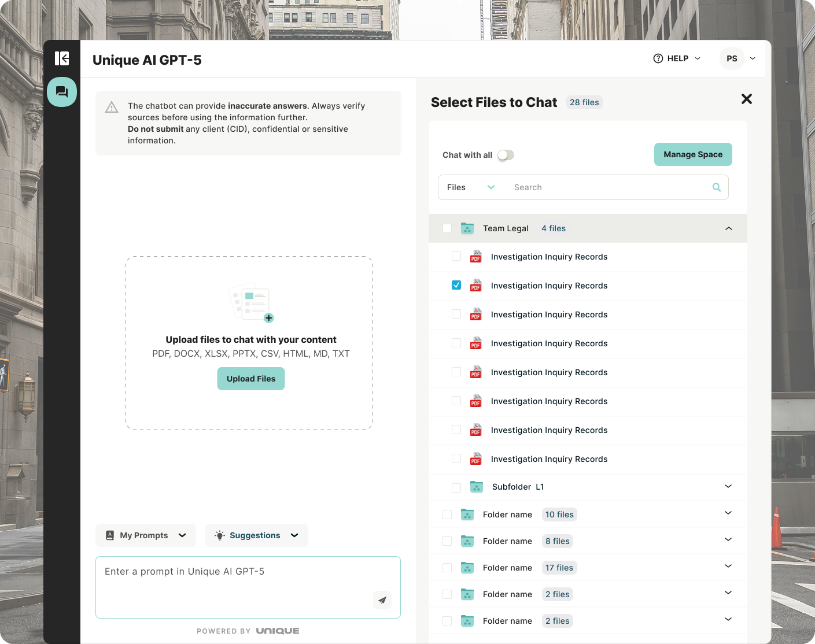Screen dimensions: 815x644
Task: Uncheck the selected Investigation Inquiry Records file
Action: click(x=456, y=285)
